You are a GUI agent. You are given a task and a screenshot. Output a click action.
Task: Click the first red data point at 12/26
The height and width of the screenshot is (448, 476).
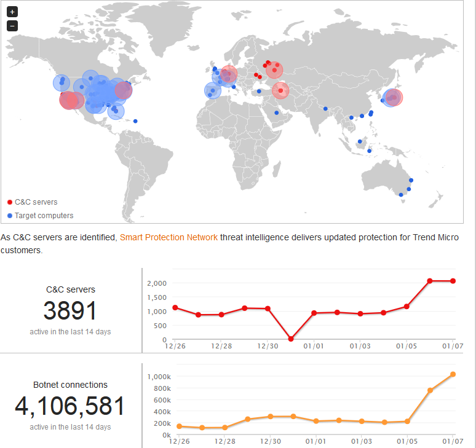(175, 307)
